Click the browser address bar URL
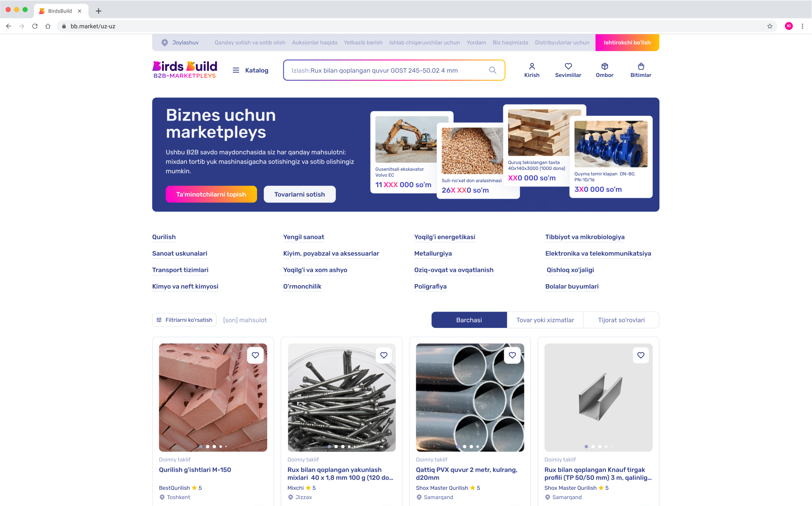This screenshot has width=812, height=506. pos(93,26)
